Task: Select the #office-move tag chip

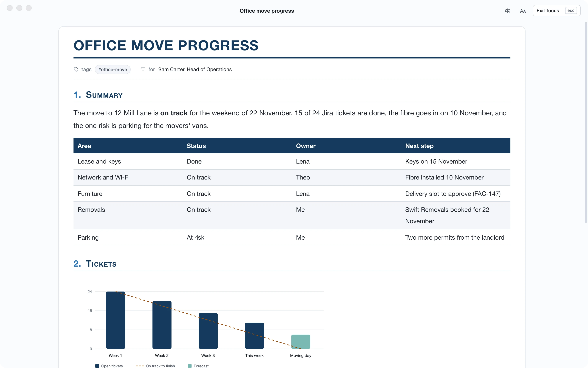Action: coord(112,70)
